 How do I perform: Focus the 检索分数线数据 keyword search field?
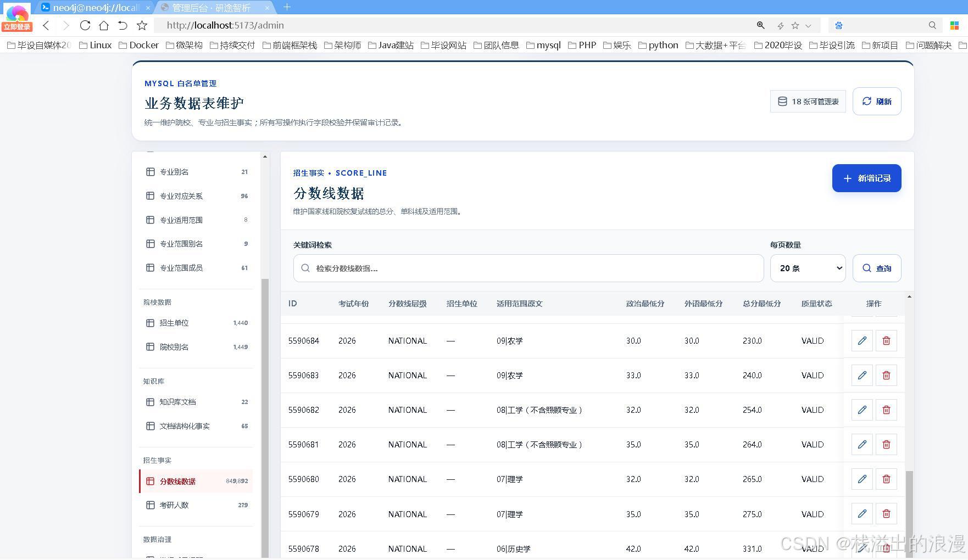(x=528, y=268)
